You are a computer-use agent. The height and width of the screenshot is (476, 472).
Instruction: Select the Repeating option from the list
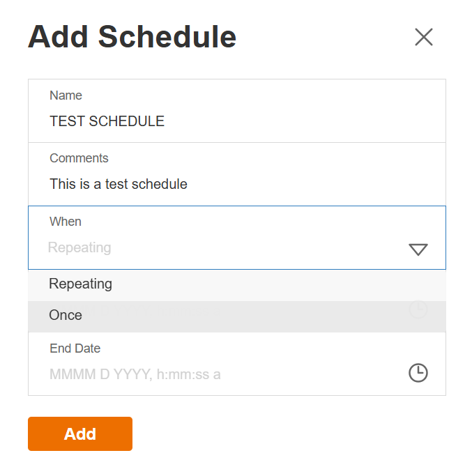pyautogui.click(x=80, y=284)
